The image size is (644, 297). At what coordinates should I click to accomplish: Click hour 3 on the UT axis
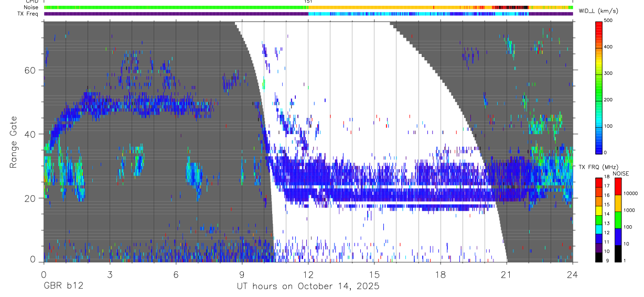coord(110,274)
